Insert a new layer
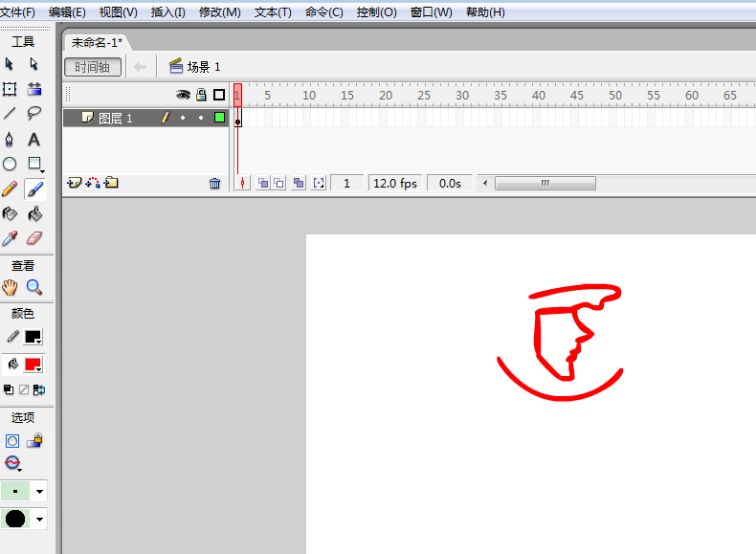 (x=74, y=183)
